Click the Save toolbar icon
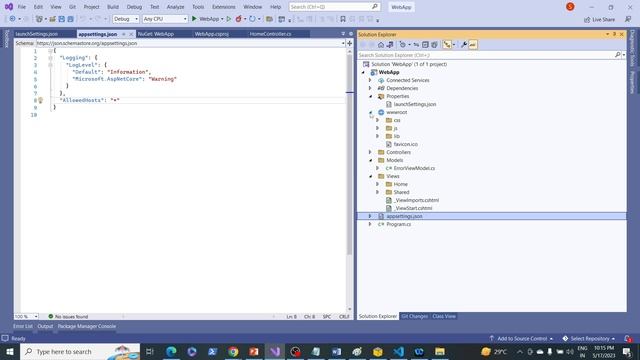This screenshot has width=640, height=360. click(x=62, y=19)
